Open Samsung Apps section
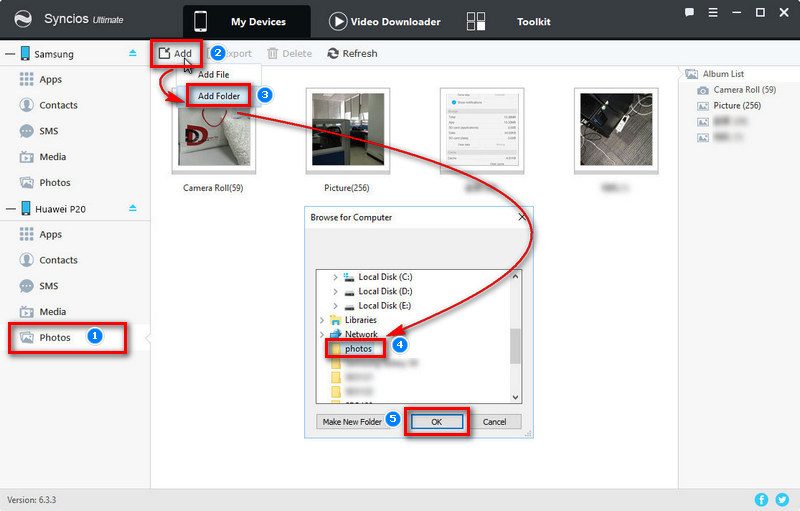Image resolution: width=800 pixels, height=511 pixels. (x=51, y=80)
